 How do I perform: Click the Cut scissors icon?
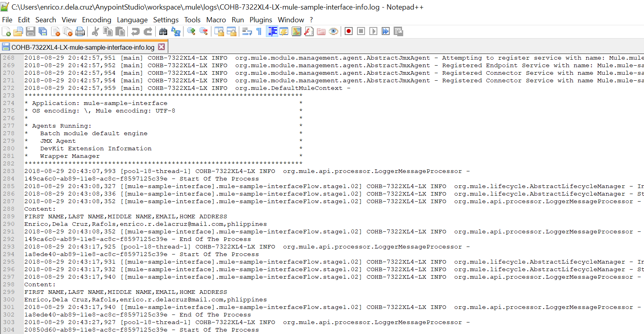coord(96,31)
